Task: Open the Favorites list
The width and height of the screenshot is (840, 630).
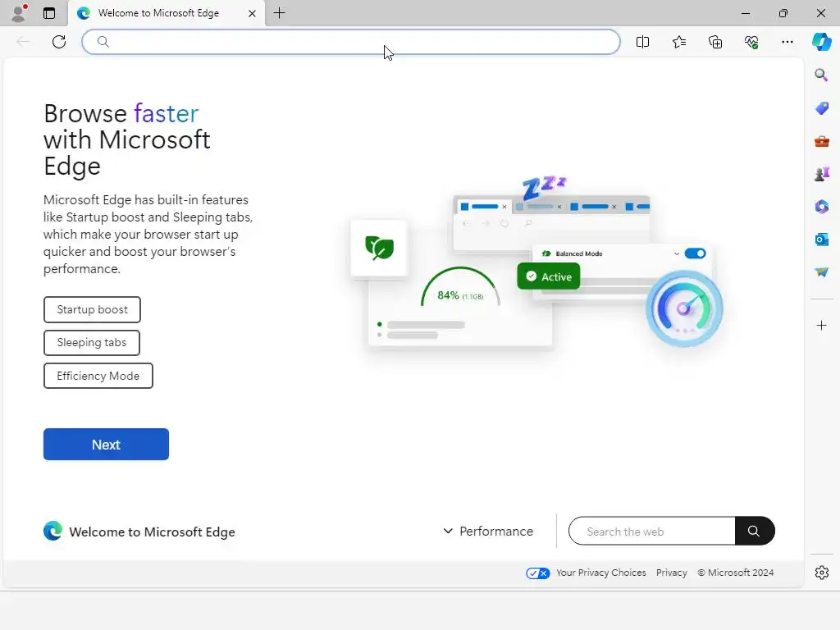Action: coord(678,42)
